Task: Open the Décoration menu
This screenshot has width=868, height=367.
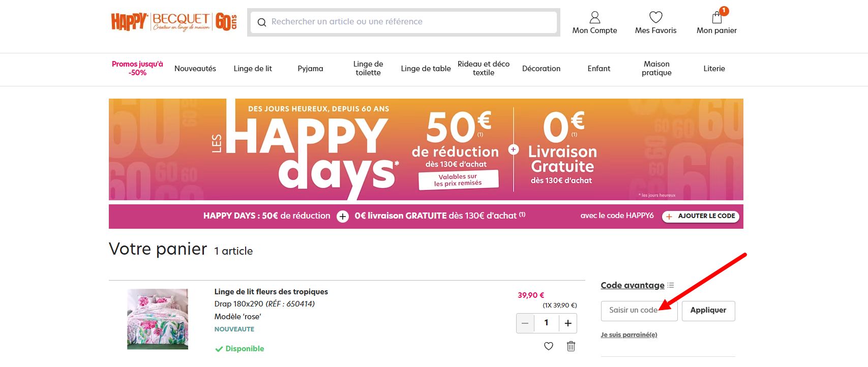Action: click(x=541, y=69)
